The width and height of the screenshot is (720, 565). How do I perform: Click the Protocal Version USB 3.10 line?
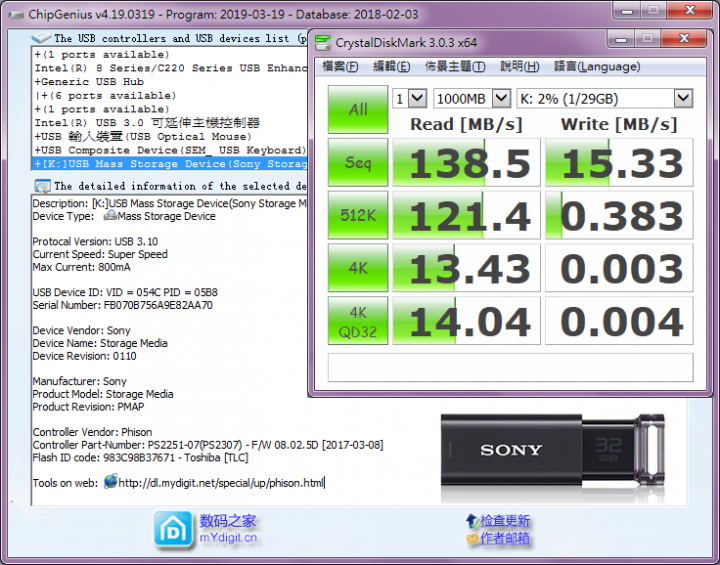click(x=95, y=241)
